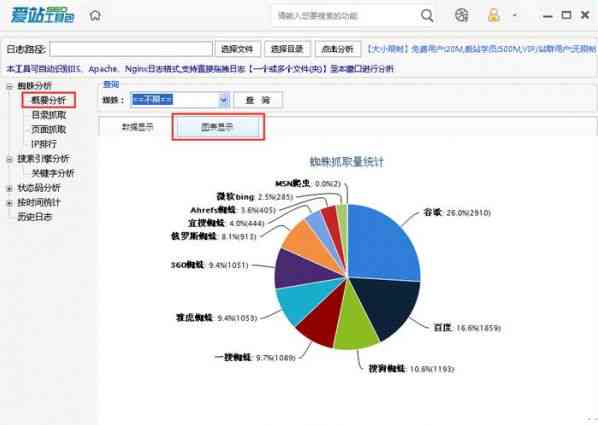Click the blue 谷歌 pie slice

pos(381,244)
